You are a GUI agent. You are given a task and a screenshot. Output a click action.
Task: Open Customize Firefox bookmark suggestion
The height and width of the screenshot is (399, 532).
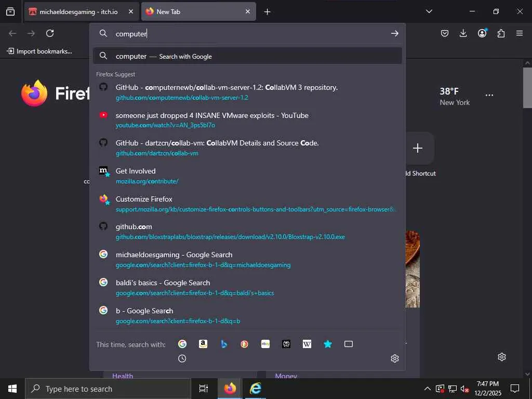pos(247,204)
